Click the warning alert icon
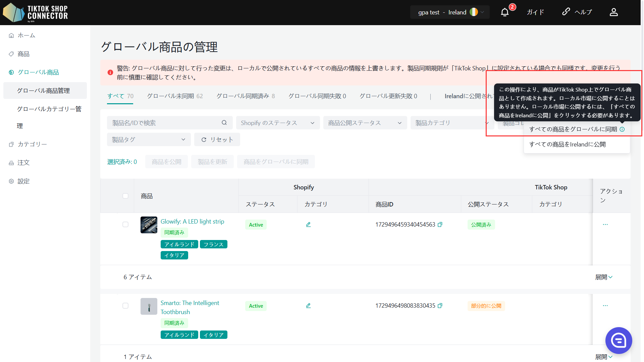This screenshot has height=362, width=644. coord(110,72)
